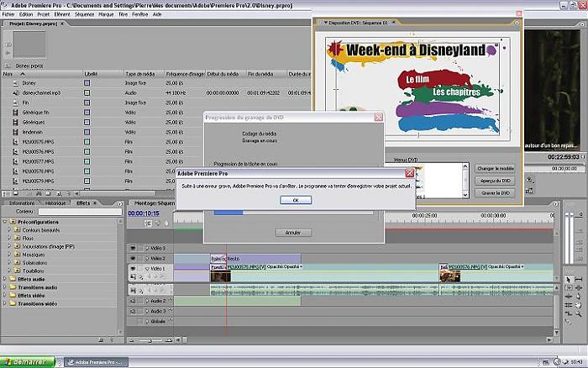Image resolution: width=588 pixels, height=368 pixels.
Task: Open the Séquence menu
Action: click(x=84, y=14)
